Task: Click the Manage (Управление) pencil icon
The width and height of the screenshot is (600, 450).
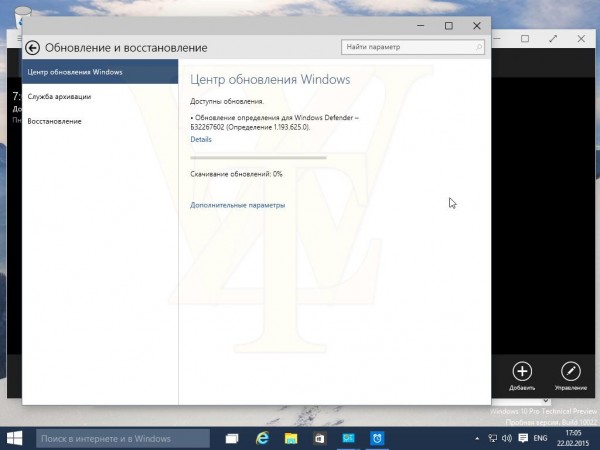Action: coord(570,371)
